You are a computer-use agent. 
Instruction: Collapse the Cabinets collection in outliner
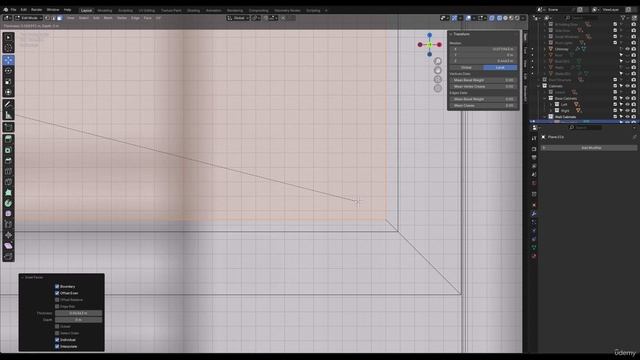[x=539, y=86]
